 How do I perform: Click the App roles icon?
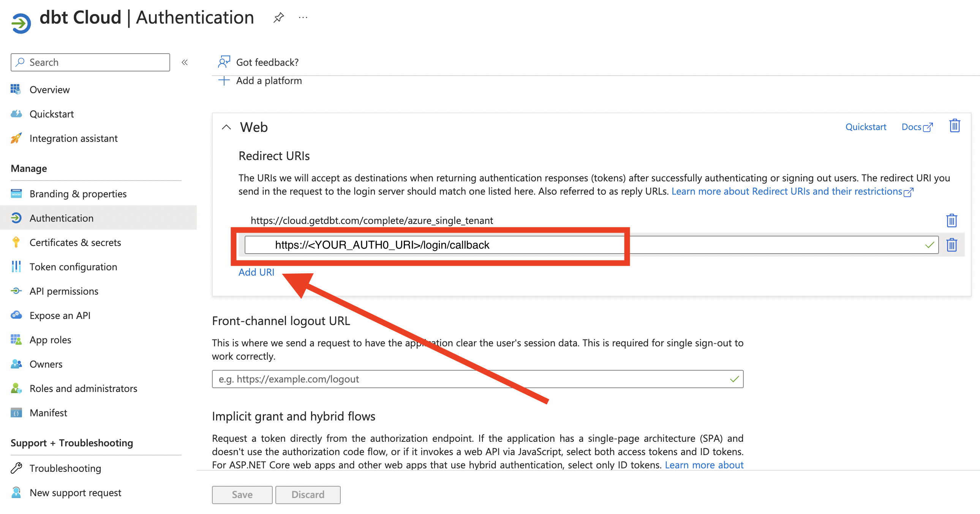click(16, 339)
